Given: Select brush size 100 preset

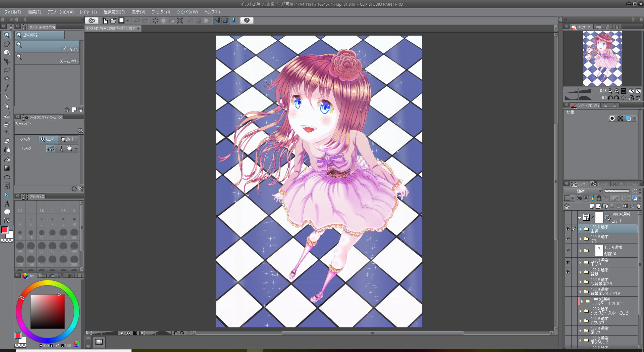Looking at the screenshot, I should coord(74,248).
